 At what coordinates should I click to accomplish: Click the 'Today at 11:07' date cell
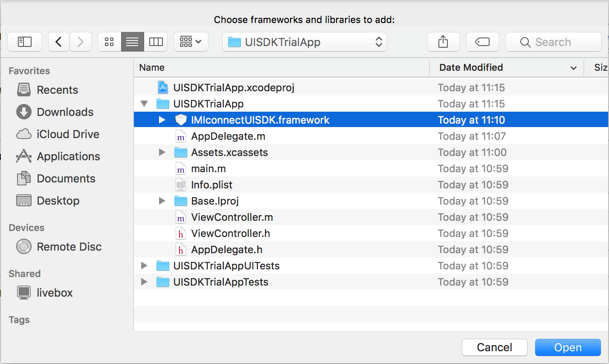(472, 136)
